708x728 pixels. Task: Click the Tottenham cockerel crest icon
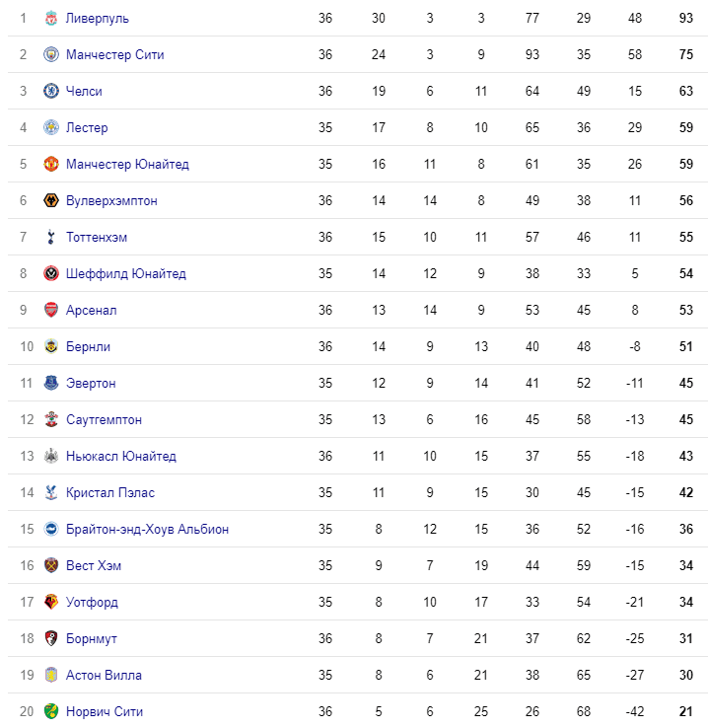[x=51, y=237]
